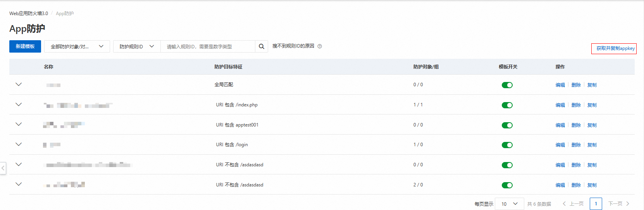The image size is (644, 210).
Task: Delete the apptest001 template
Action: tap(576, 125)
